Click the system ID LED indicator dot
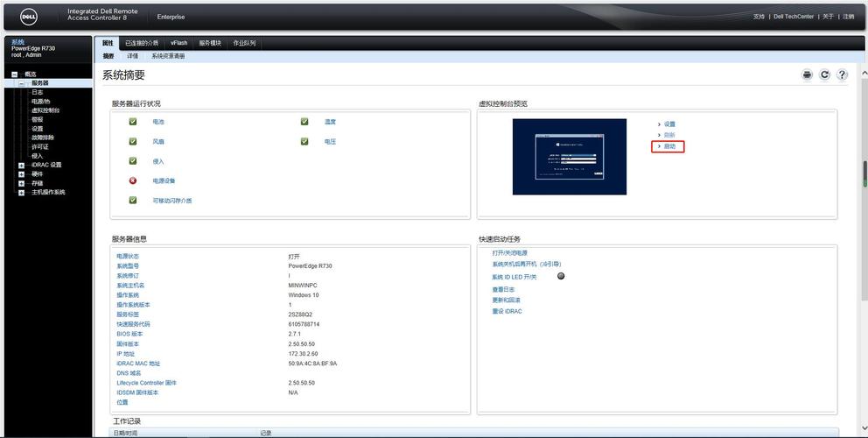868x438 pixels. point(561,276)
